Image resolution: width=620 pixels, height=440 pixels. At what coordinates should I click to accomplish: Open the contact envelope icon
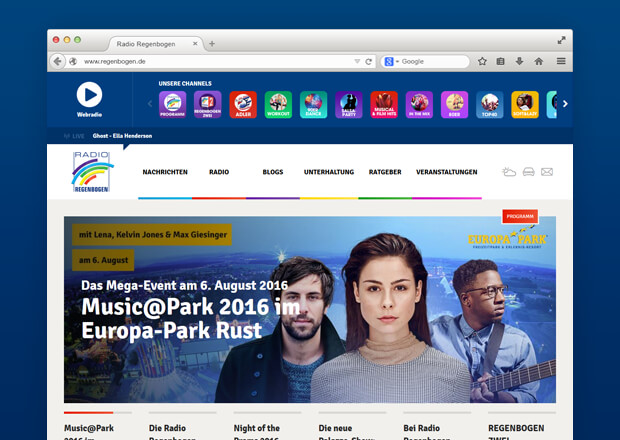click(547, 172)
